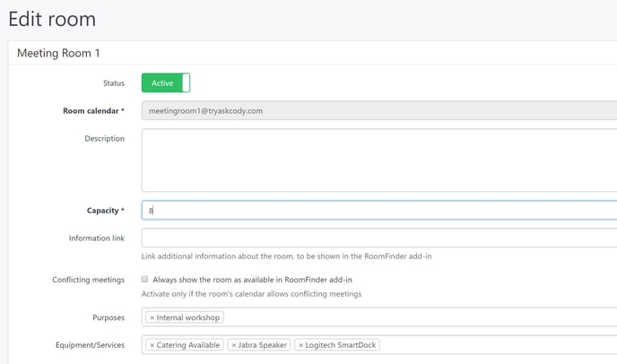Remove the Logitech SmartDock equipment tag
The width and height of the screenshot is (617, 364).
[x=300, y=345]
